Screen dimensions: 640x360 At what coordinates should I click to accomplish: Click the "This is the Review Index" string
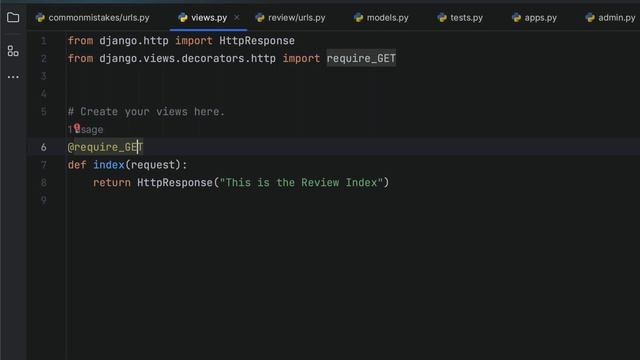[x=301, y=182]
